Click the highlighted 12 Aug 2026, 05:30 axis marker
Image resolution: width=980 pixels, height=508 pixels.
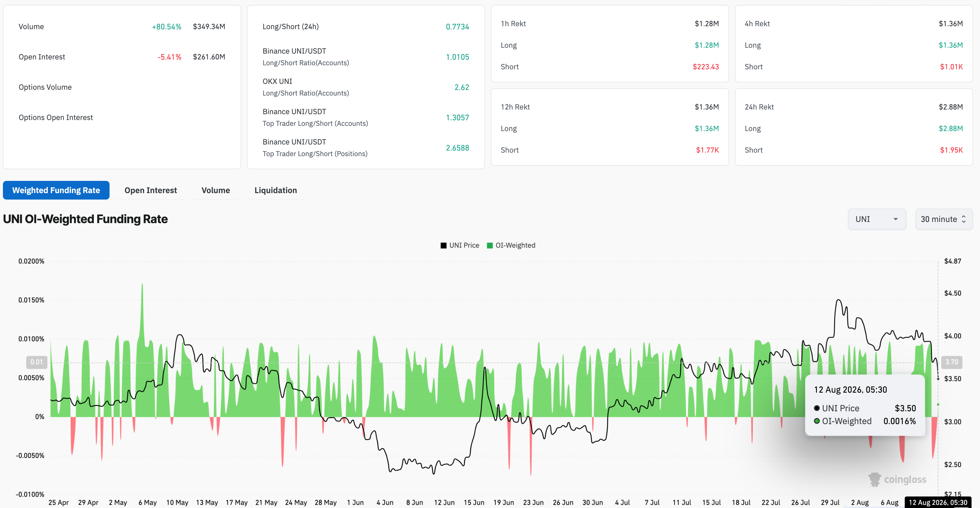coord(938,503)
